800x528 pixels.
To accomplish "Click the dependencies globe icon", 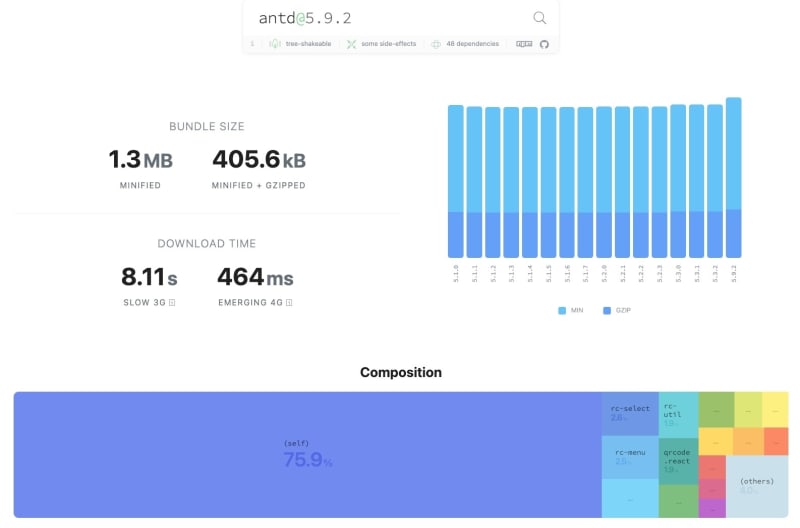I will pyautogui.click(x=436, y=44).
